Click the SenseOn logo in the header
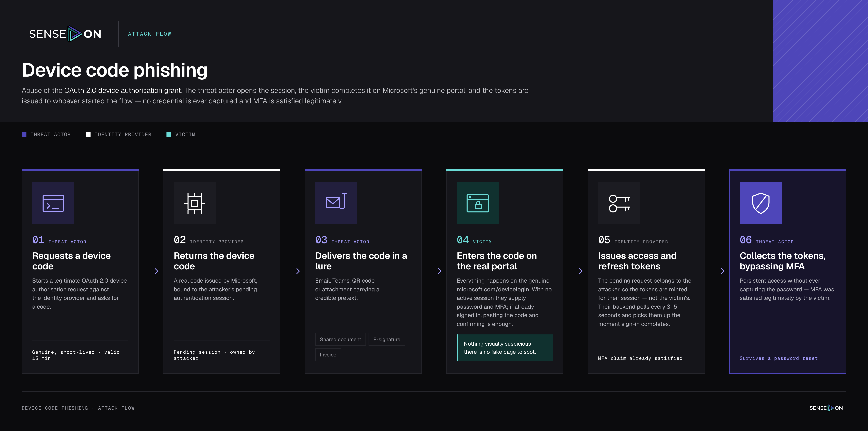Screen dimensions: 868x431 65,34
